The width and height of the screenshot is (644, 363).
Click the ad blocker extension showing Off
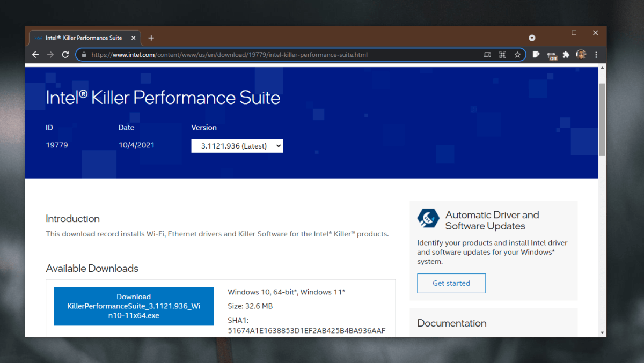[x=551, y=54]
